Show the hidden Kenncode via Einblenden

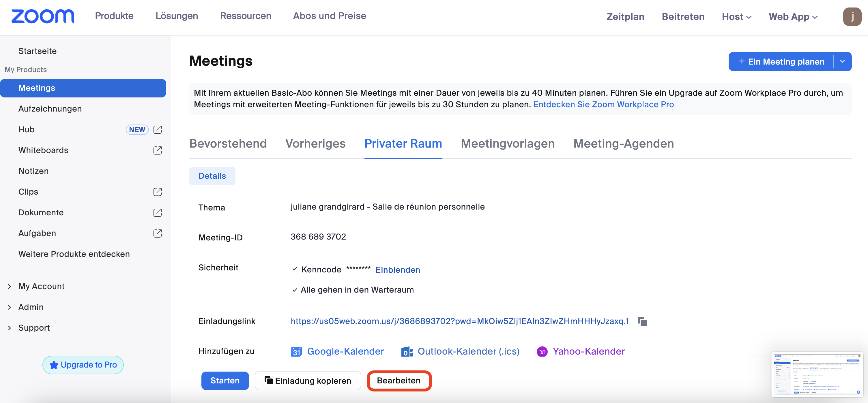398,270
